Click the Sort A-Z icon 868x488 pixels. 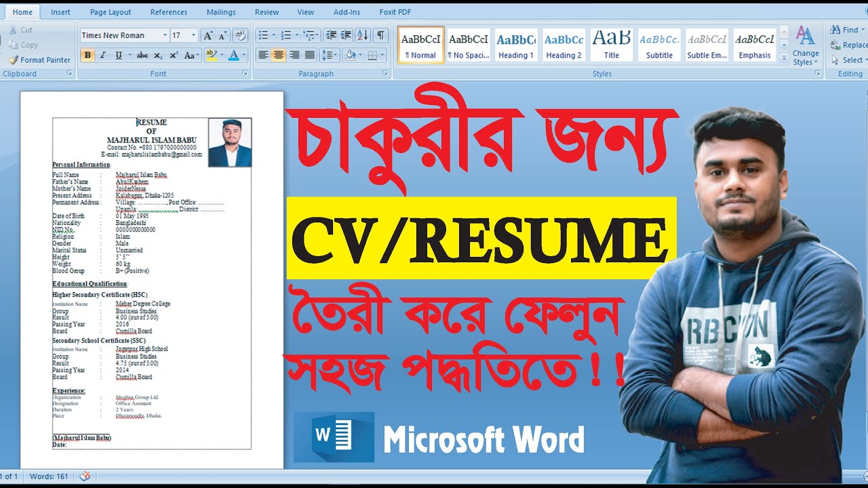point(362,35)
